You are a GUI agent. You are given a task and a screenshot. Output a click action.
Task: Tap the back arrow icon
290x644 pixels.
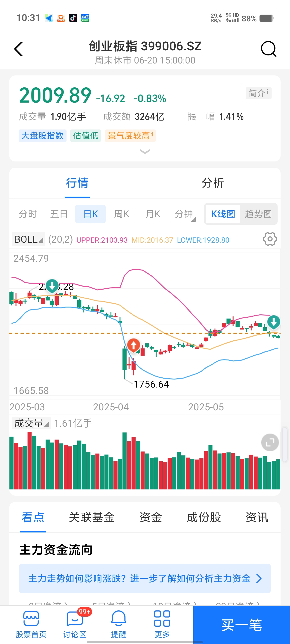(18, 49)
